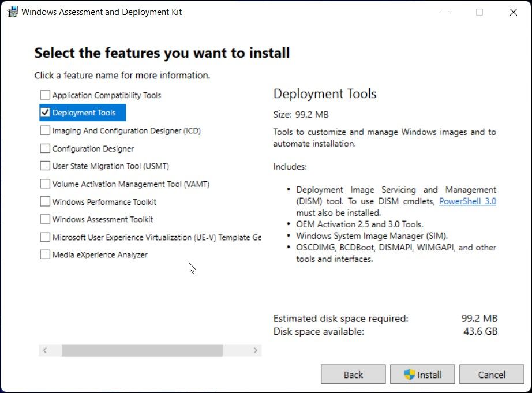Enable the Media eXperience Analyzer feature
Screen dimensions: 532x393
(x=44, y=254)
